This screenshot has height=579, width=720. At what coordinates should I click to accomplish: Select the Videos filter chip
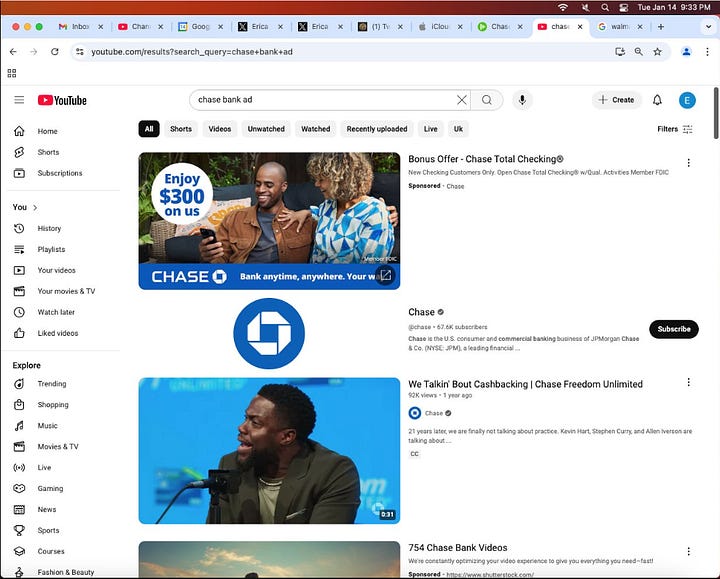219,129
